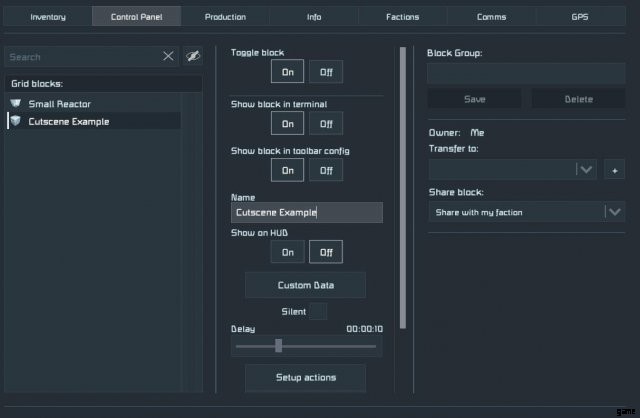Screen dimensions: 640x418
Task: Enable Show on HUD
Action: click(x=287, y=252)
